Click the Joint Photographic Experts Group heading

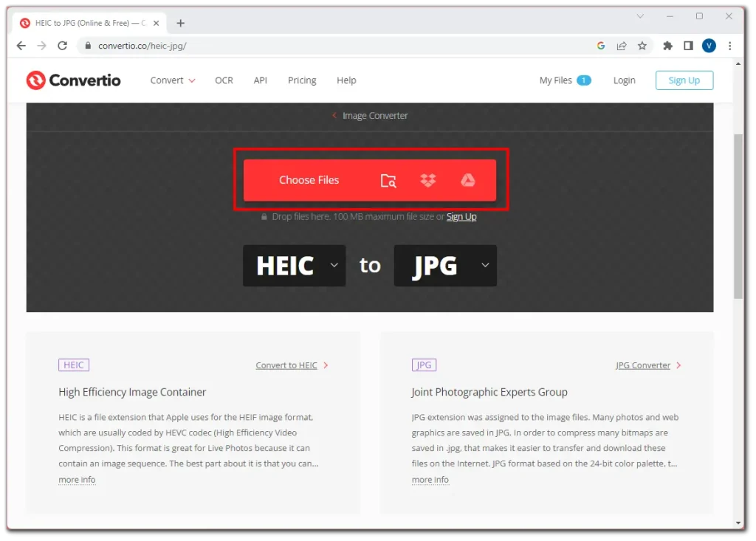(489, 392)
